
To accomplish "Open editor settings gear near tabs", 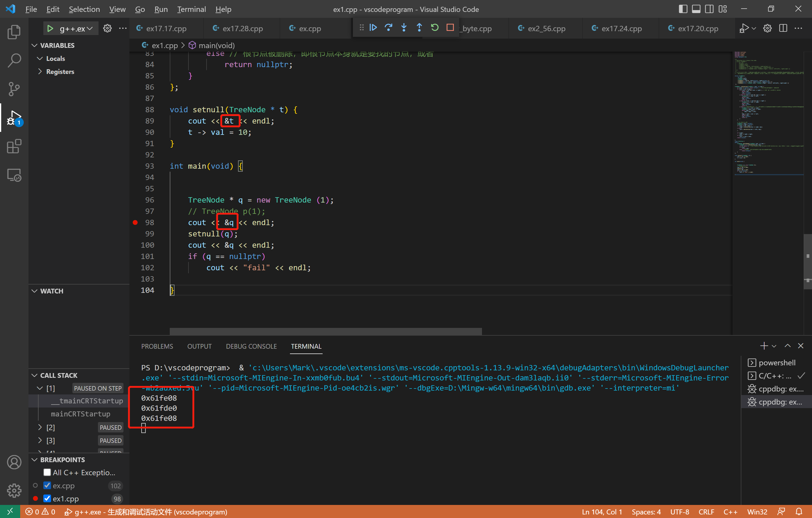I will pos(767,28).
